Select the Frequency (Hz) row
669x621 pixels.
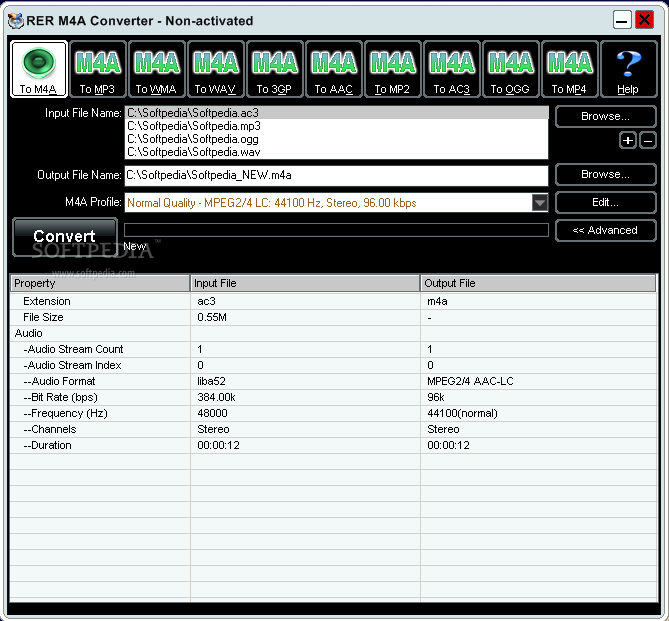click(x=333, y=414)
